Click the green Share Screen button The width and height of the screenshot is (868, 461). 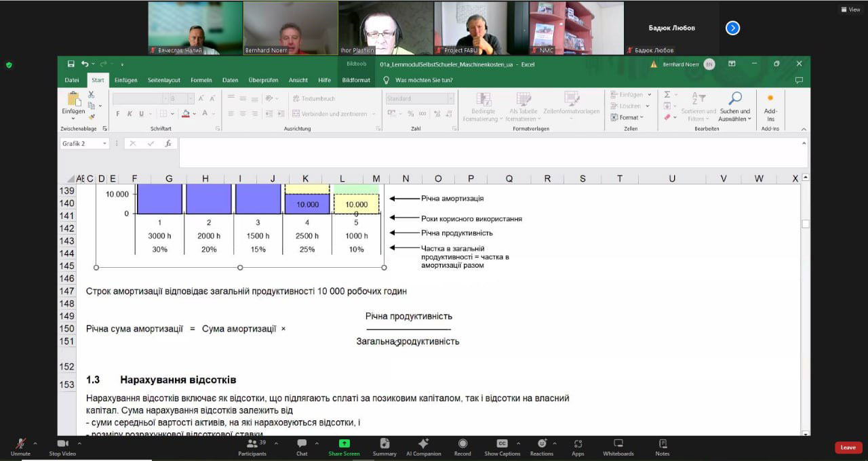pos(344,447)
